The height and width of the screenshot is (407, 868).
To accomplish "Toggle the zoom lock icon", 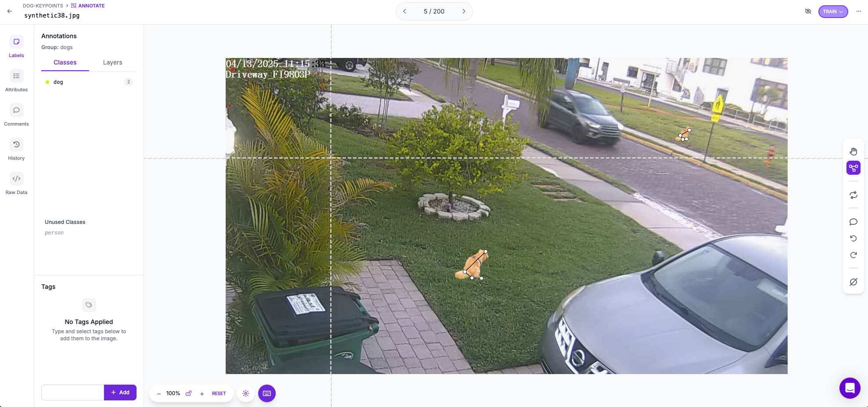I will [189, 393].
